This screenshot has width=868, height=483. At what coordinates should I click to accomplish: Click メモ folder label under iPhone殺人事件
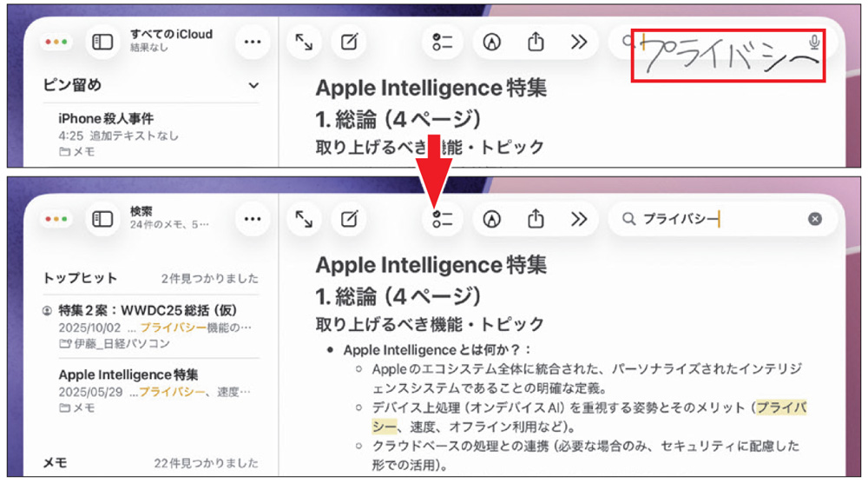click(77, 151)
